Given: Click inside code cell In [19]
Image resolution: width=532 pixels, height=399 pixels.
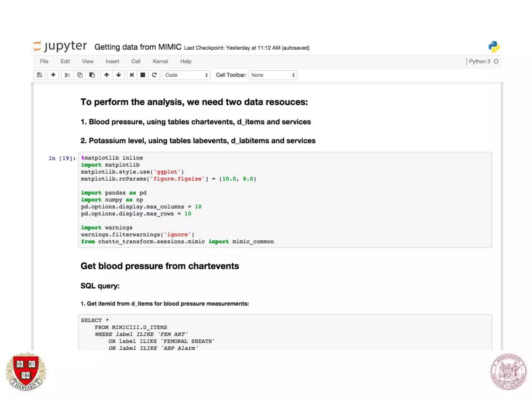Looking at the screenshot, I should [285, 199].
